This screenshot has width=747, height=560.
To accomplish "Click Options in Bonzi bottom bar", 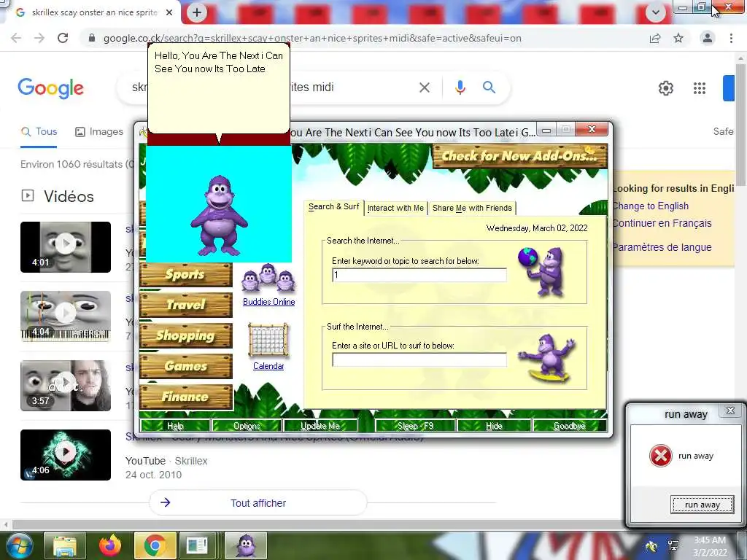I will coord(247,426).
